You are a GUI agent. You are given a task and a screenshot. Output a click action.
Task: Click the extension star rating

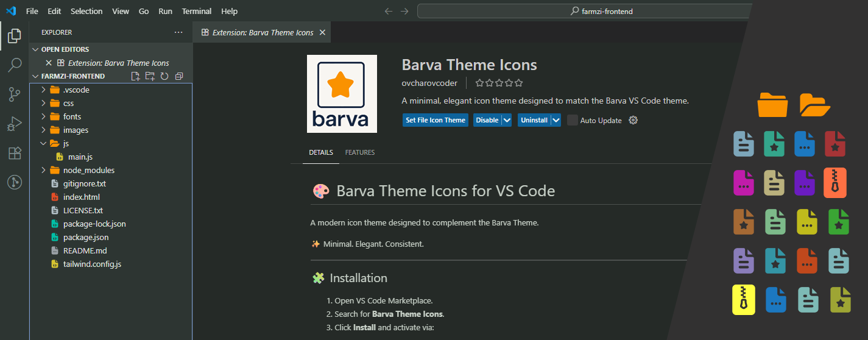click(x=499, y=83)
